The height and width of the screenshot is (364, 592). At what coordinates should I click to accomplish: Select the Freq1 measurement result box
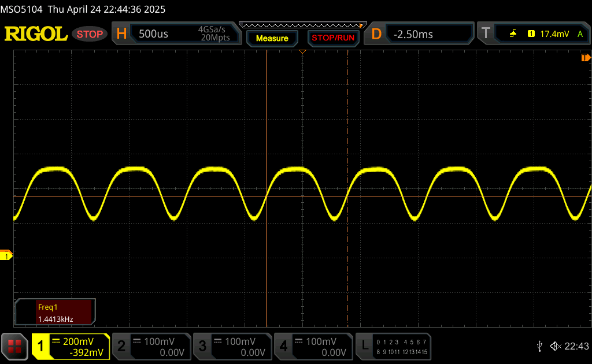coord(55,313)
